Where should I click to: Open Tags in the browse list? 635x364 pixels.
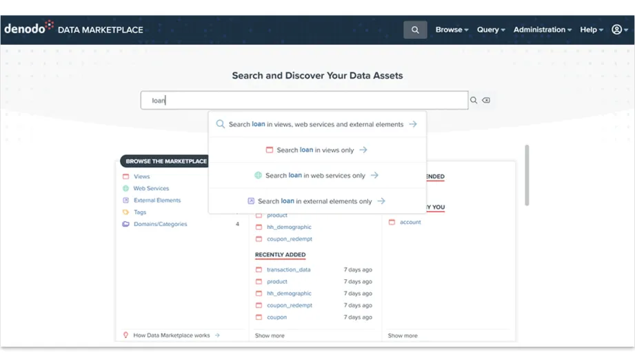[140, 212]
